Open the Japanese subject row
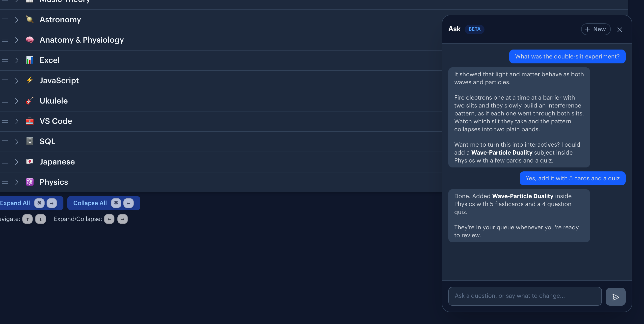Screen dimensions: 644x324 click(221, 162)
